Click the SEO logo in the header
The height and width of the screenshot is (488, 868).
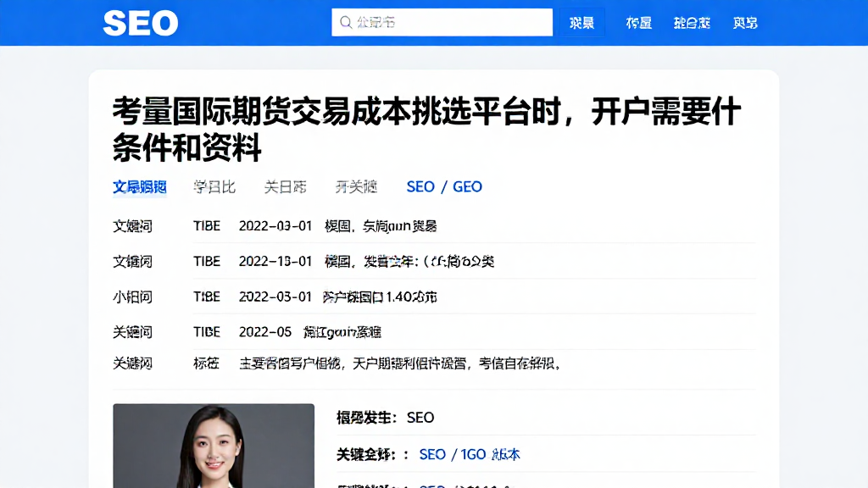point(141,23)
